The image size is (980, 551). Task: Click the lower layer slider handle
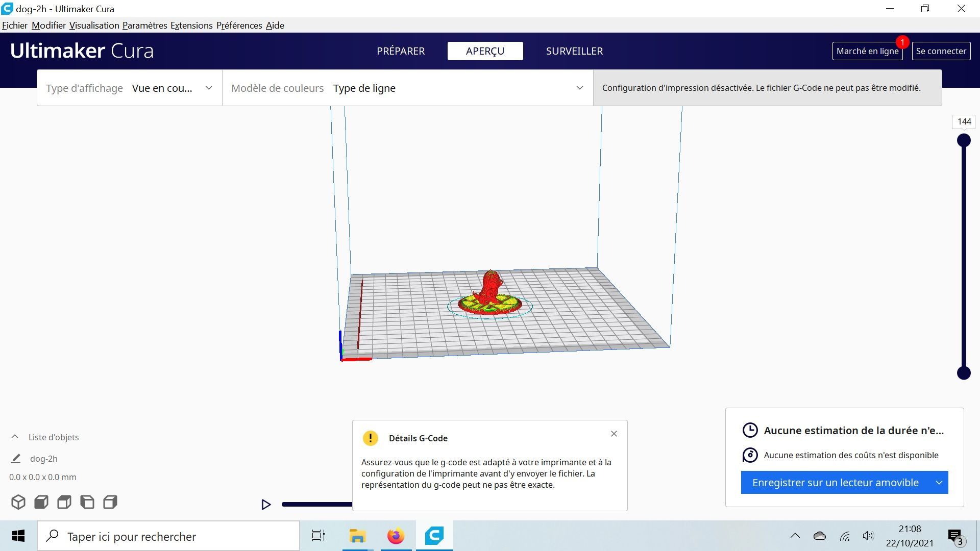[x=964, y=373]
